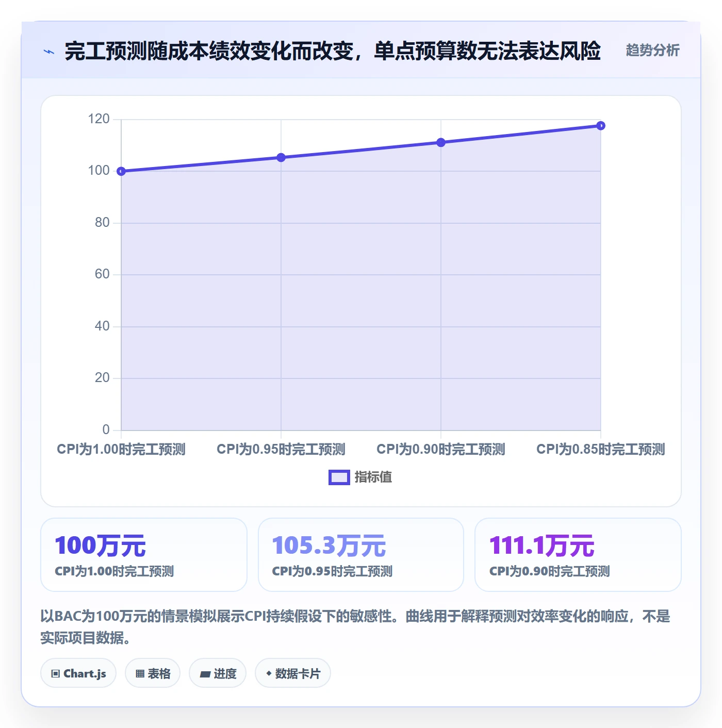Click the 指标值 legend label
Viewport: 722px width, 728px height.
pyautogui.click(x=373, y=477)
